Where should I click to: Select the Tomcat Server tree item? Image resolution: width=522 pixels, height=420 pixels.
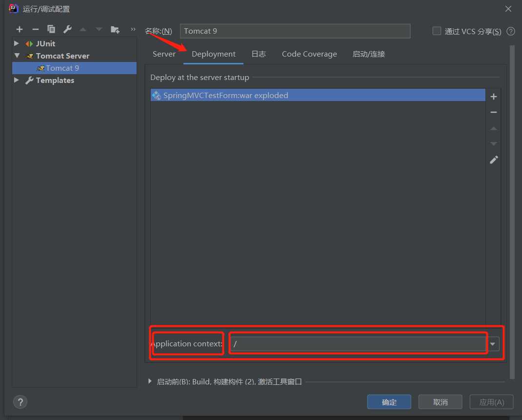[62, 56]
